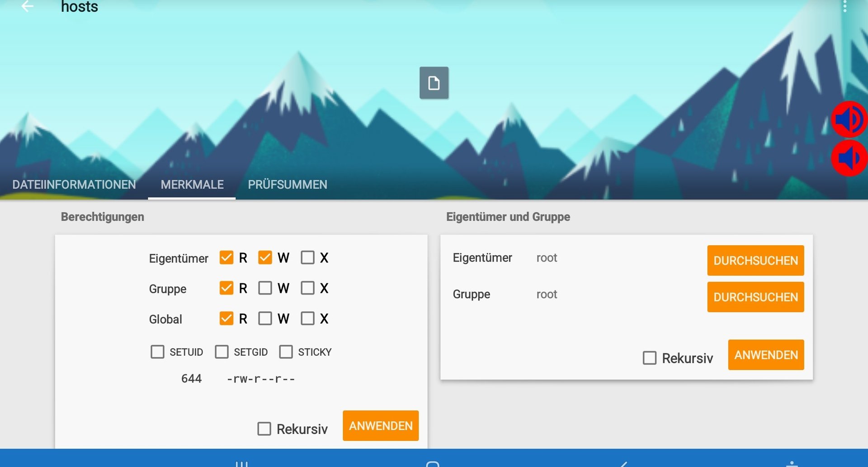Screen dimensions: 868x467
Task: Tap the upper red volume speaker button
Action: tap(849, 119)
